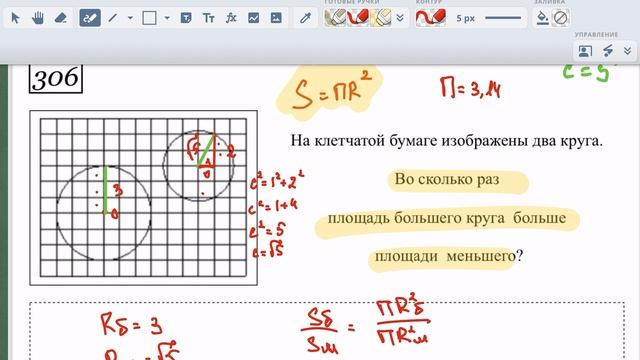
Task: Choose the gray highlighter preset pen
Action: [335, 18]
